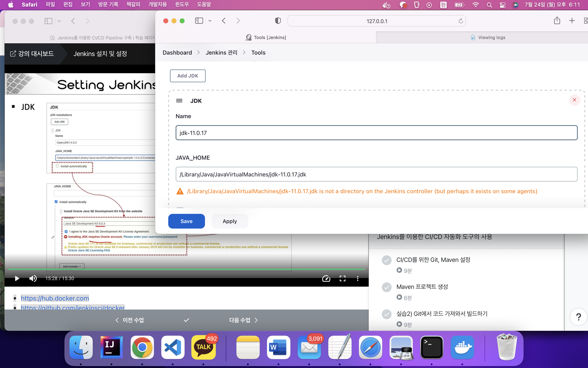The image size is (588, 368).
Task: Go to 다음 수업 next lesson
Action: click(243, 320)
